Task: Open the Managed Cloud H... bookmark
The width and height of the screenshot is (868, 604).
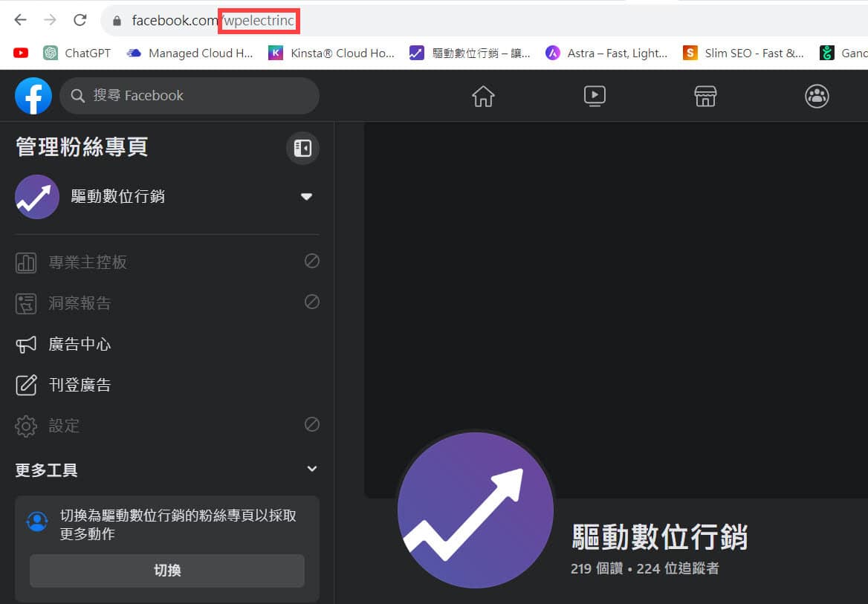Action: (x=190, y=53)
